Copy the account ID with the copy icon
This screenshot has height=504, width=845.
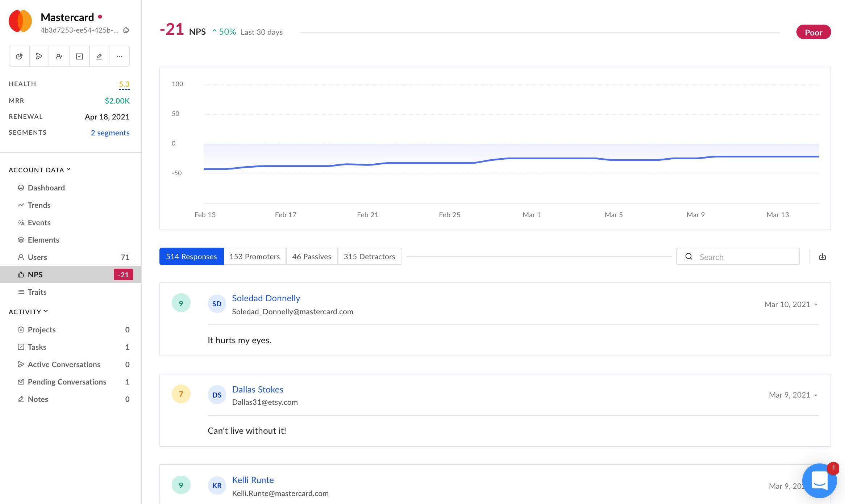[125, 30]
